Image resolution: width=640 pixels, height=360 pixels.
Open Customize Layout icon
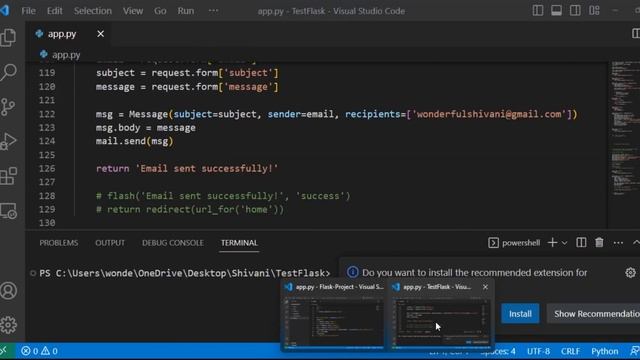click(594, 11)
